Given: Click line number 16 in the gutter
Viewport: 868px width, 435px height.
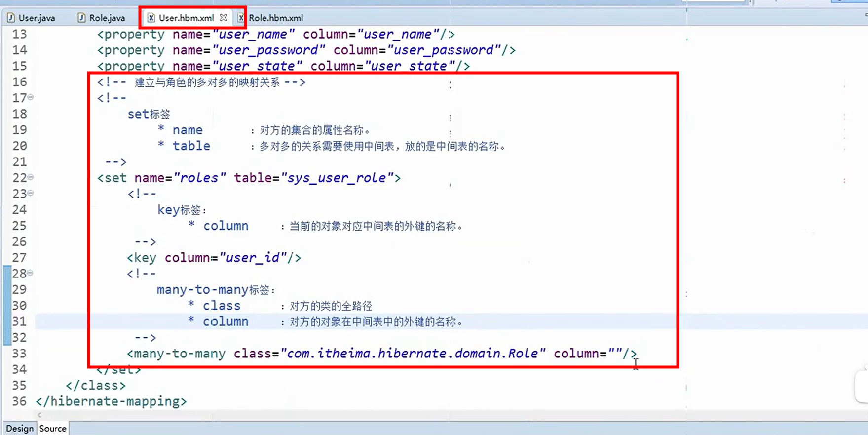Looking at the screenshot, I should (19, 82).
